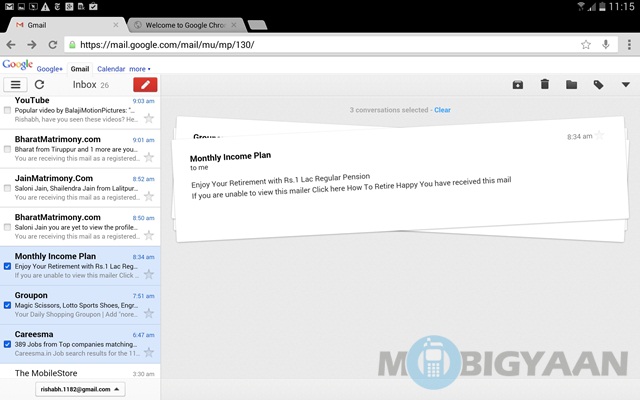Apply a label with tag icon
Viewport: 640px width, 400px height.
(x=598, y=84)
